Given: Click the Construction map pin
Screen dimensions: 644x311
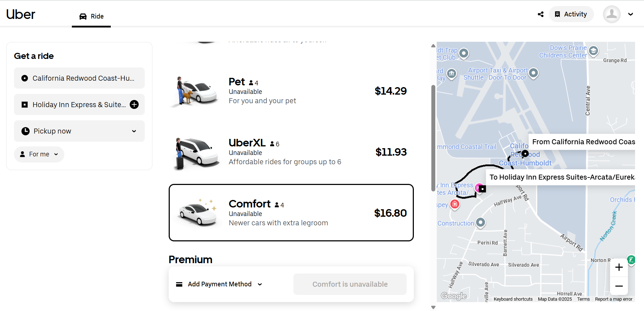Looking at the screenshot, I should pos(481,222).
